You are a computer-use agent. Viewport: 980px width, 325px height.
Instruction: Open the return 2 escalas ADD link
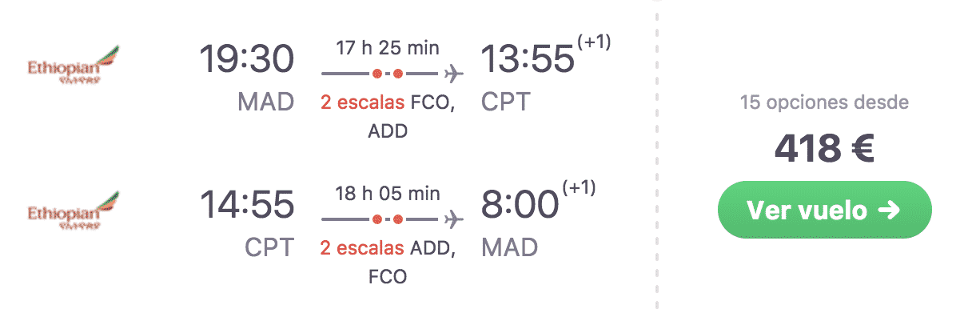pyautogui.click(x=388, y=248)
